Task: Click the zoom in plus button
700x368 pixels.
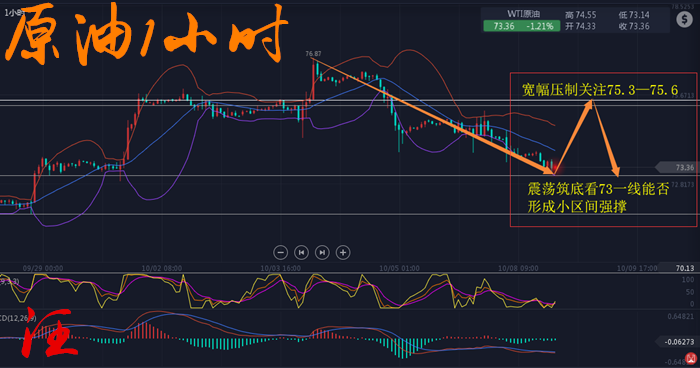Action: point(343,253)
